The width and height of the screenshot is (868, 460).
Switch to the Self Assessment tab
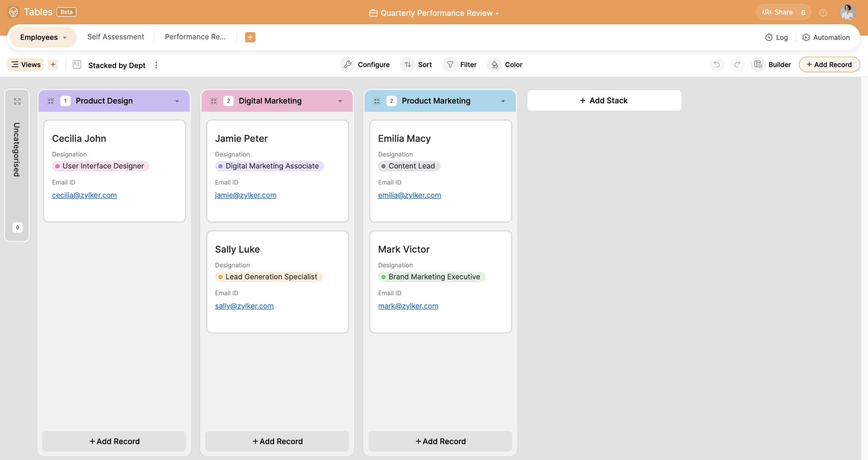point(115,37)
